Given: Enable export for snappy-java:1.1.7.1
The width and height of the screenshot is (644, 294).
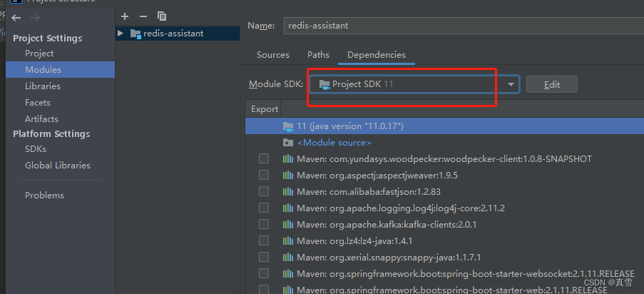Looking at the screenshot, I should tap(264, 257).
